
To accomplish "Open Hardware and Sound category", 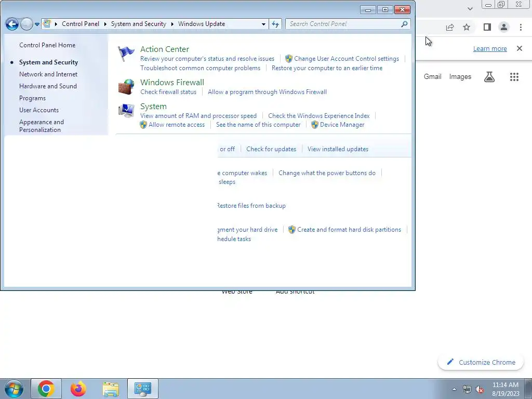I will pos(48,86).
